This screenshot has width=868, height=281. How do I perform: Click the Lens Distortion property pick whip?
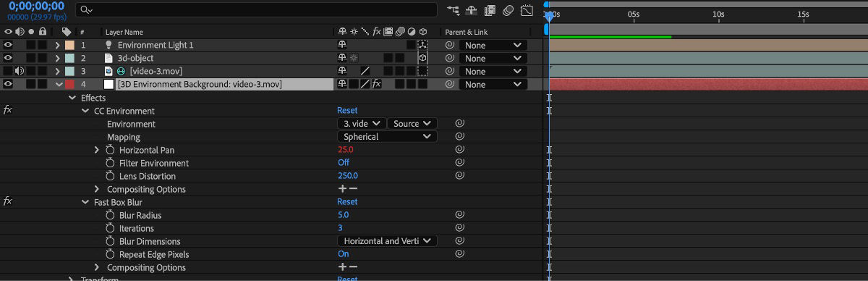click(x=459, y=176)
